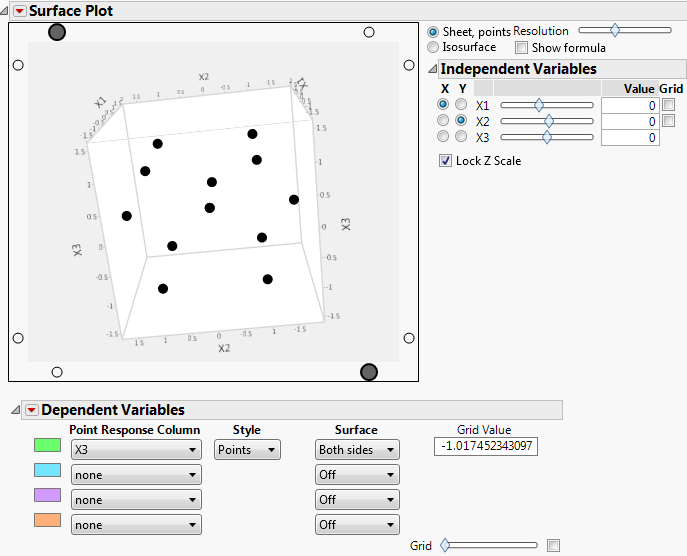The image size is (687, 556).
Task: Collapse the Independent Variables section
Action: [x=432, y=70]
